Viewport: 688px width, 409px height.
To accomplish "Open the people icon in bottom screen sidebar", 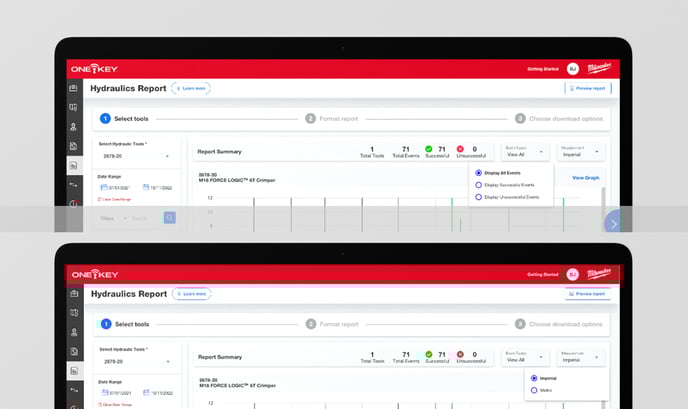I will (x=74, y=332).
